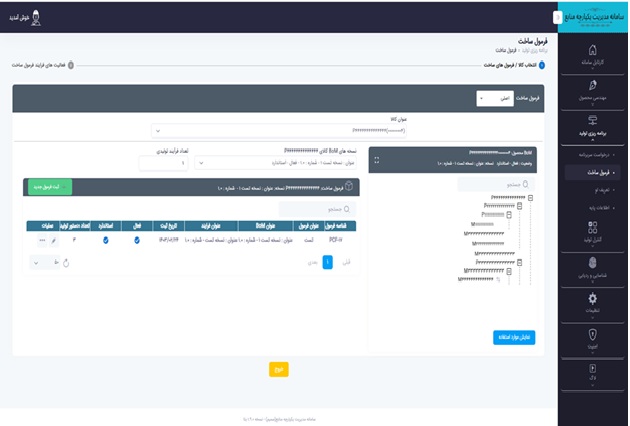Sort by تاریخ ثبت column header
630x426 pixels.
pos(168,226)
